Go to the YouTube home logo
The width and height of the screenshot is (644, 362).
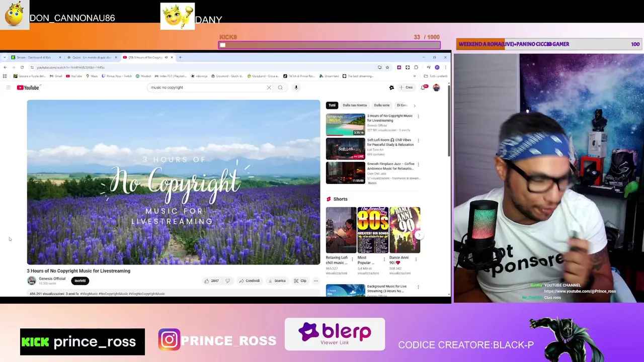tap(28, 87)
